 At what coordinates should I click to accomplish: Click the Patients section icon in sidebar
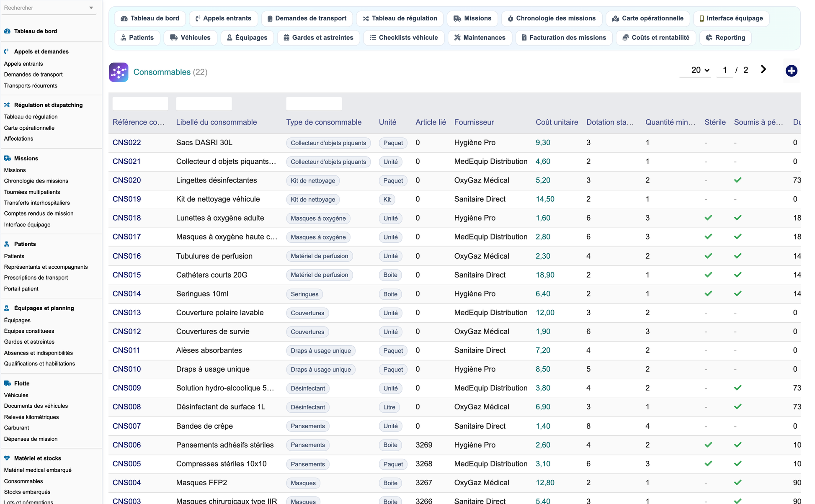pos(7,244)
